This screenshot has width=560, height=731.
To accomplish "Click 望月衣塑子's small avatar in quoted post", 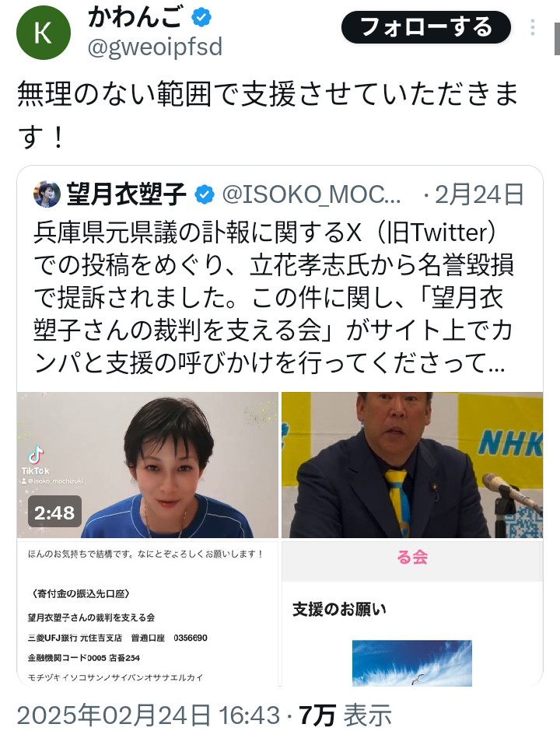I will tap(47, 194).
